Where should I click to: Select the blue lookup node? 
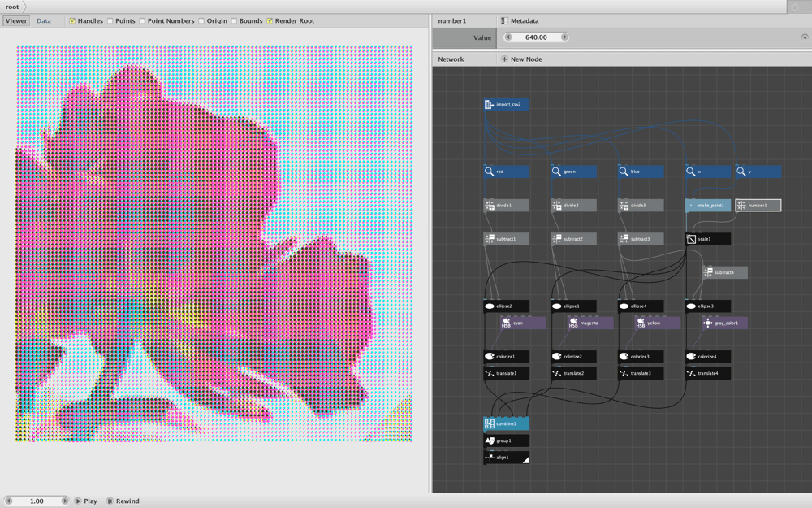tap(641, 172)
